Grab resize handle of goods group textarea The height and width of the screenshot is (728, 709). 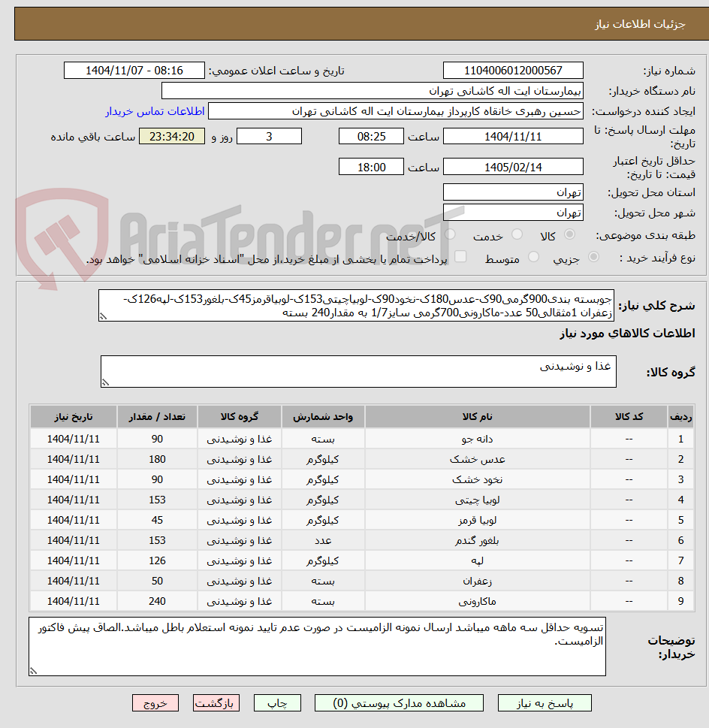(x=105, y=382)
